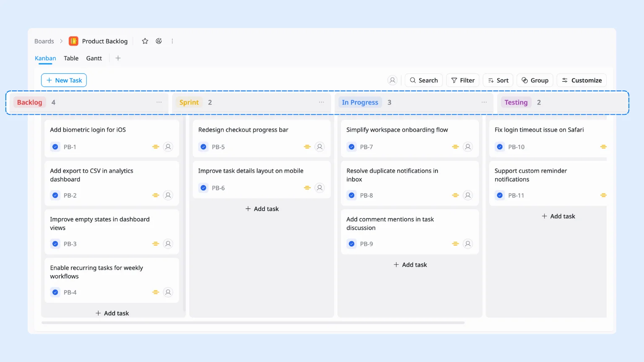The height and width of the screenshot is (362, 644).
Task: Click priority icon on PB-5 card
Action: (307, 147)
